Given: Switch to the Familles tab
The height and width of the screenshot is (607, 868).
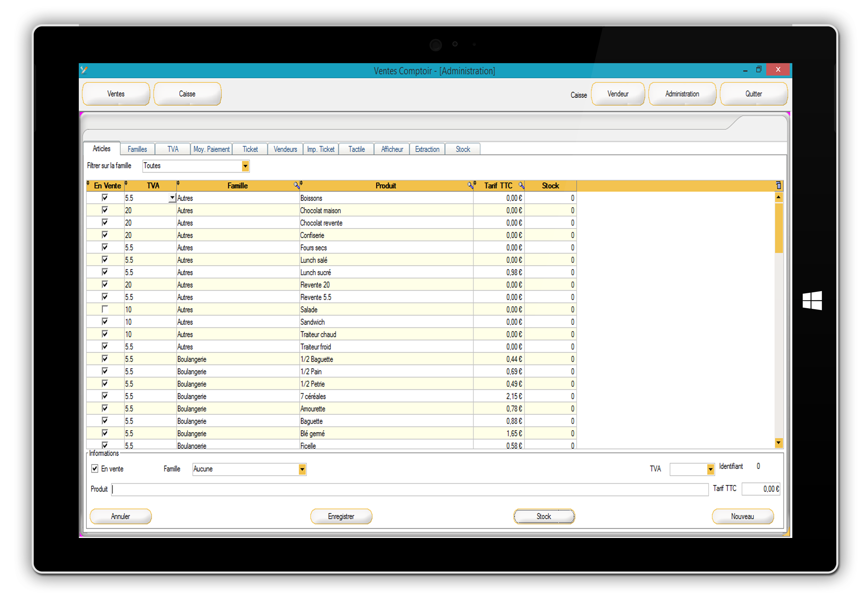Looking at the screenshot, I should [137, 149].
